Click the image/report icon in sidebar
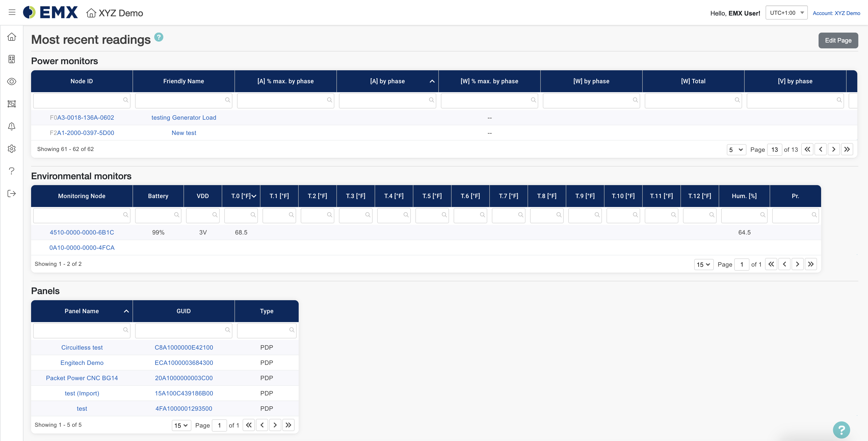This screenshot has height=441, width=868. (12, 103)
